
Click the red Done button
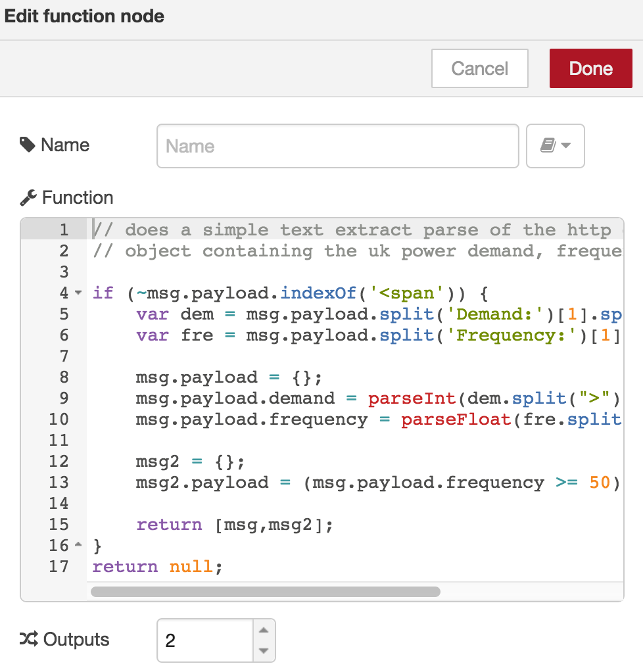pos(590,68)
